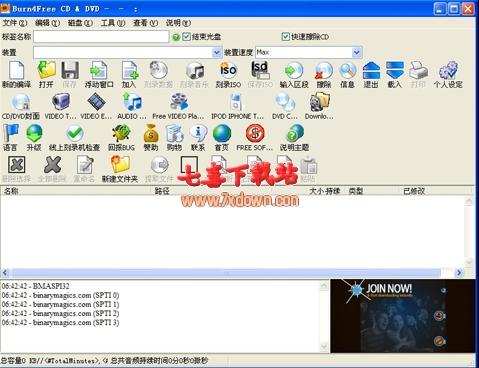Screen dimensions: 479x368
Task: Click the scroll right arrow of file list
Action: coord(459,273)
